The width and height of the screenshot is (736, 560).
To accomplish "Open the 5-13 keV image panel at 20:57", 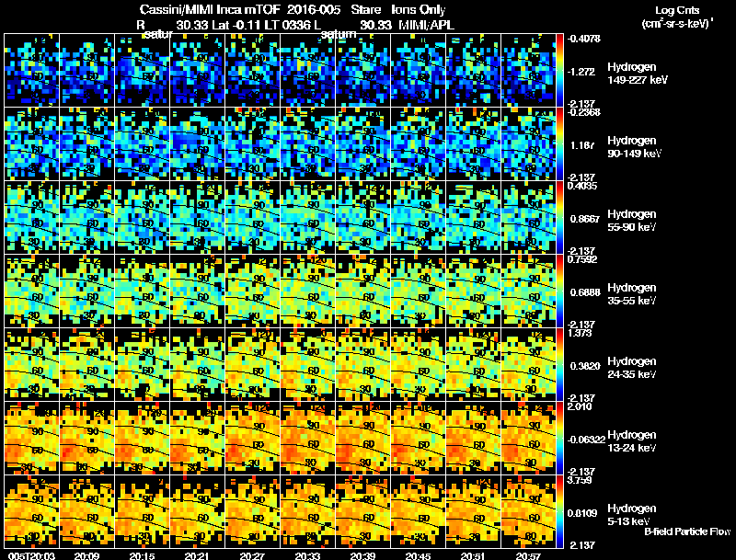I will point(528,511).
